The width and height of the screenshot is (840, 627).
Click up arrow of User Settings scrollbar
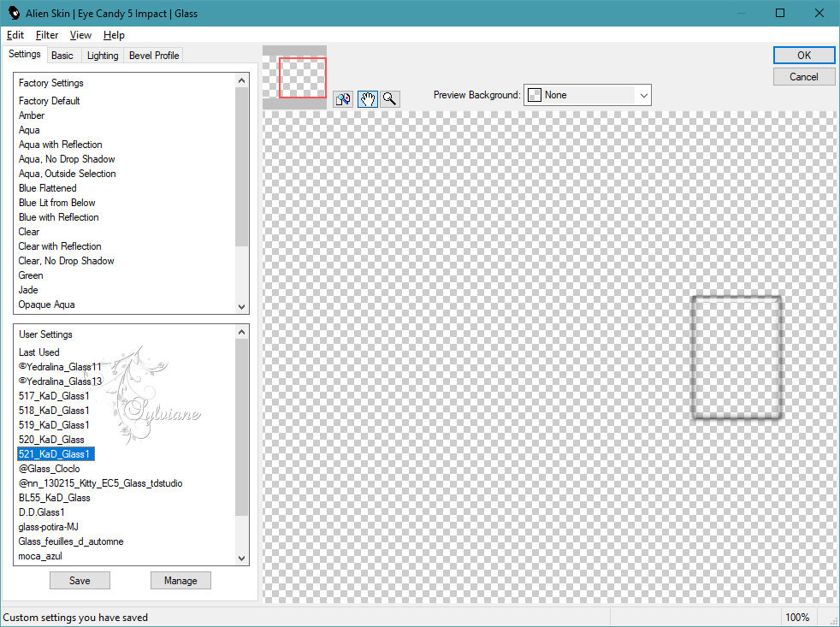241,332
